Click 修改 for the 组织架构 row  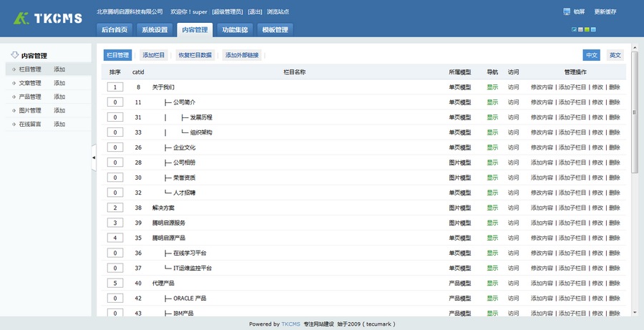[x=597, y=132]
